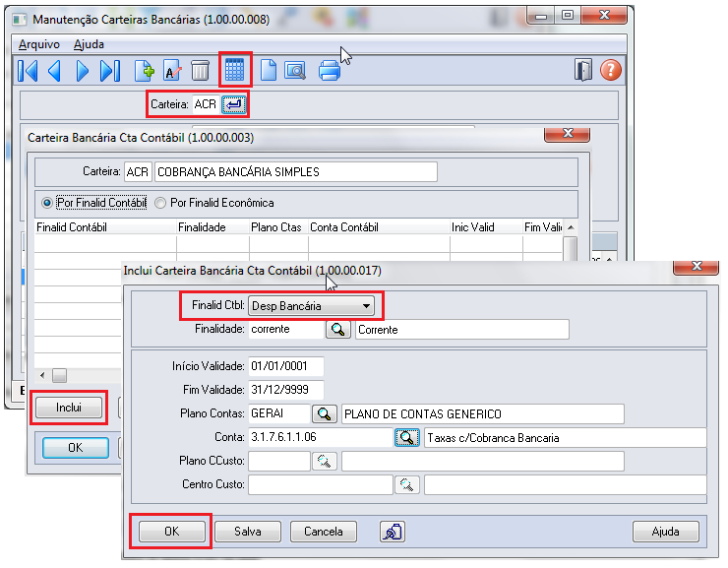Click the horizontal scrollbar thumb in grid
Image resolution: width=728 pixels, height=568 pixels.
(x=59, y=375)
